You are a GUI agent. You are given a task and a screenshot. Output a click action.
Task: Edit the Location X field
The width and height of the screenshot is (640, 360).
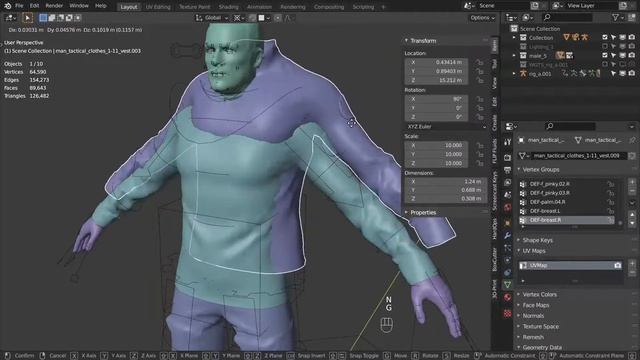point(436,62)
